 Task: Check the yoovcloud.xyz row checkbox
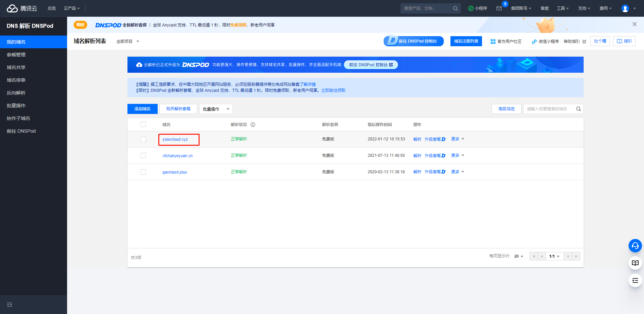(x=143, y=139)
